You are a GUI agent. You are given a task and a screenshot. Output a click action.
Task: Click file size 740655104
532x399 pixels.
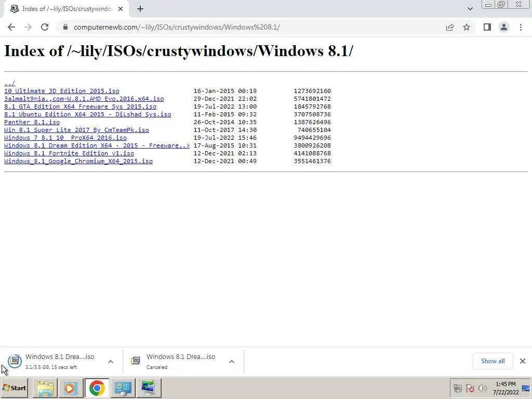point(314,130)
